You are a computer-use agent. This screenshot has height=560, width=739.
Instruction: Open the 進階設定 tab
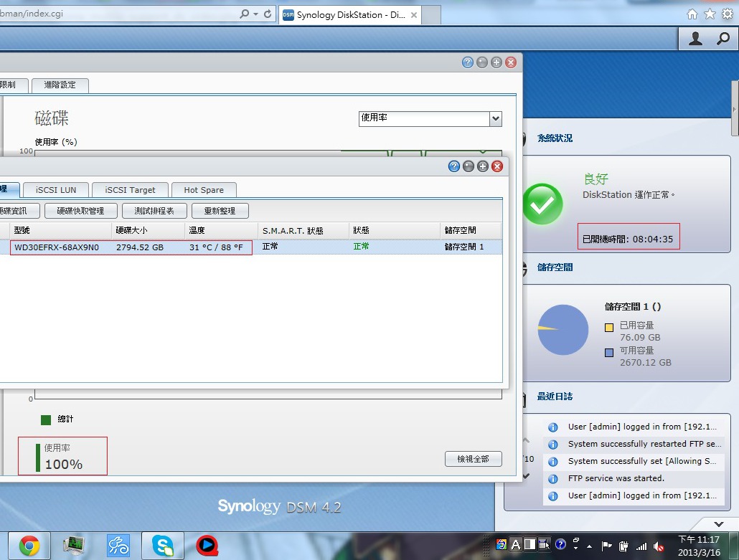60,85
